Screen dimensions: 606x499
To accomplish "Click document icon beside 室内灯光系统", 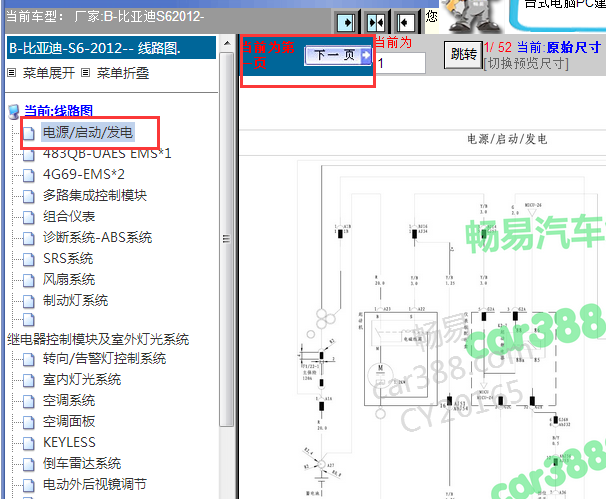I will tap(29, 380).
